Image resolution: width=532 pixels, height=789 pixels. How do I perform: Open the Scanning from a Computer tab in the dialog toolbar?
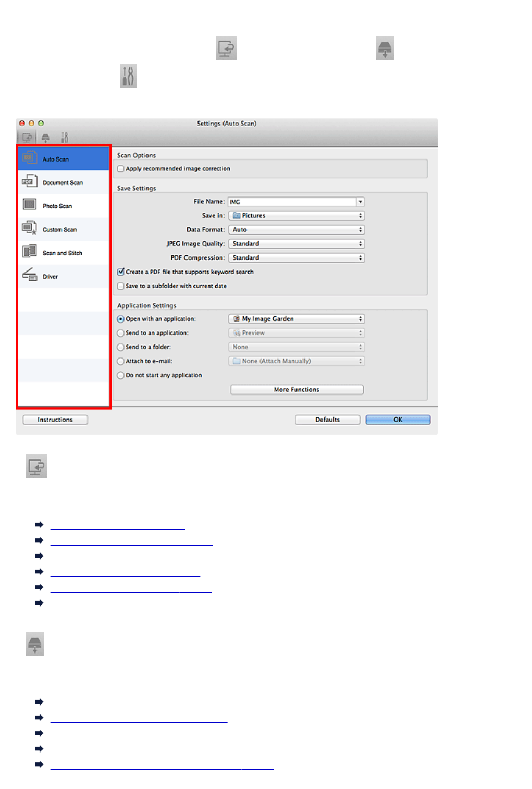tap(27, 138)
